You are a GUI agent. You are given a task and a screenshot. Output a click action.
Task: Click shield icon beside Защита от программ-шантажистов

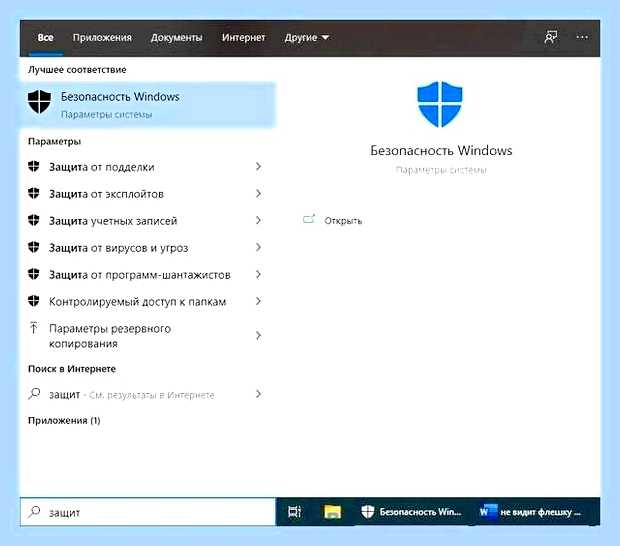click(34, 274)
